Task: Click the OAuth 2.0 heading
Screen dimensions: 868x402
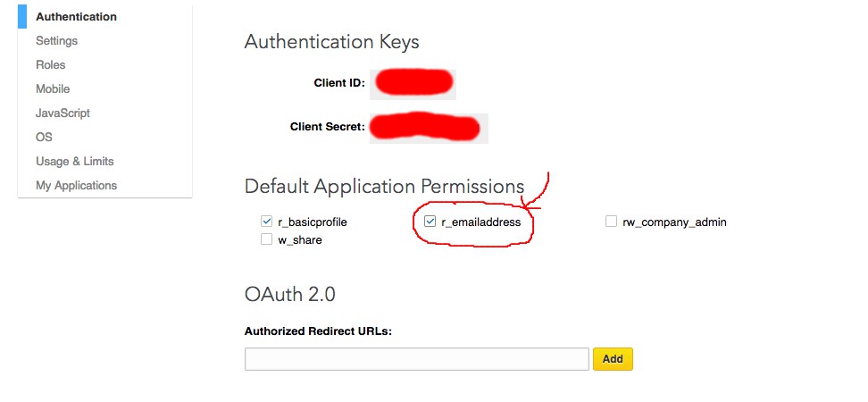Action: point(289,294)
